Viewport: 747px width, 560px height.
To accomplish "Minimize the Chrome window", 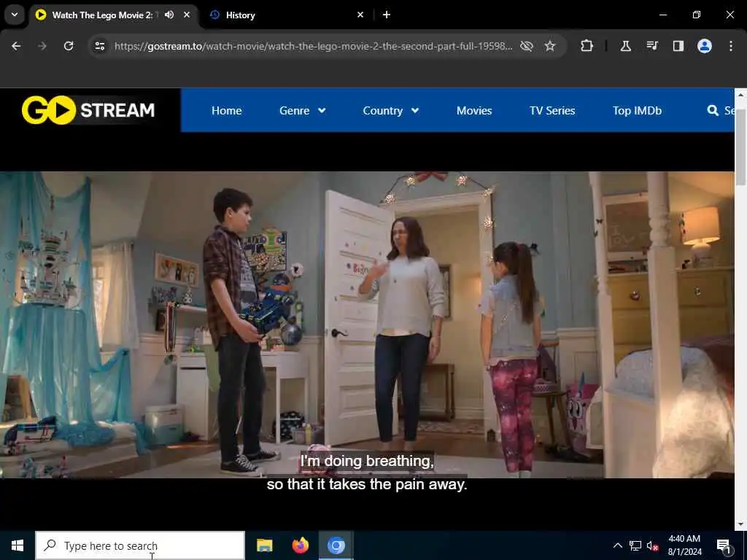I will 662,15.
